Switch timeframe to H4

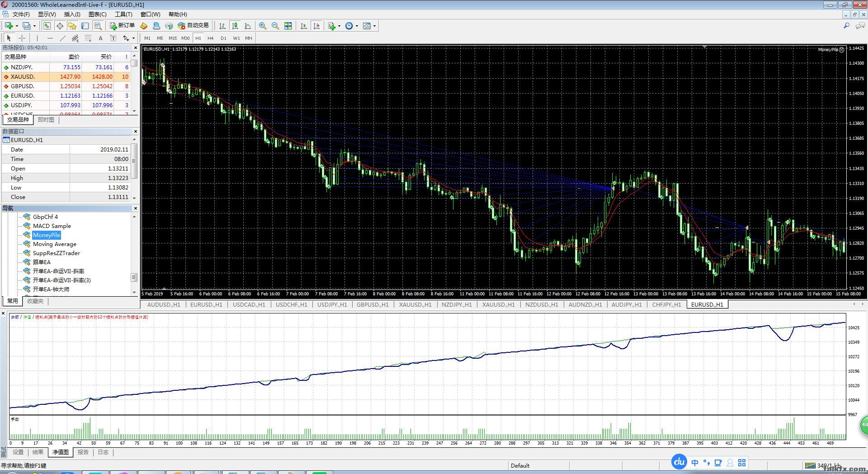pyautogui.click(x=210, y=38)
